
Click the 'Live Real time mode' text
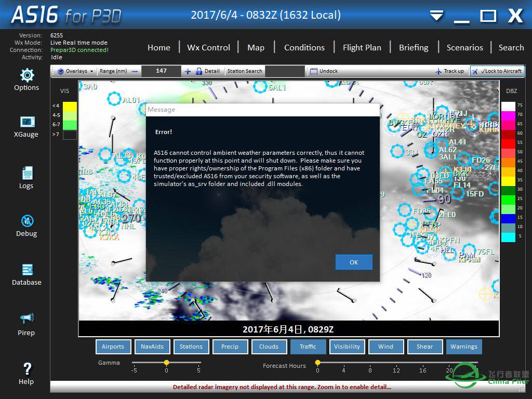[79, 43]
